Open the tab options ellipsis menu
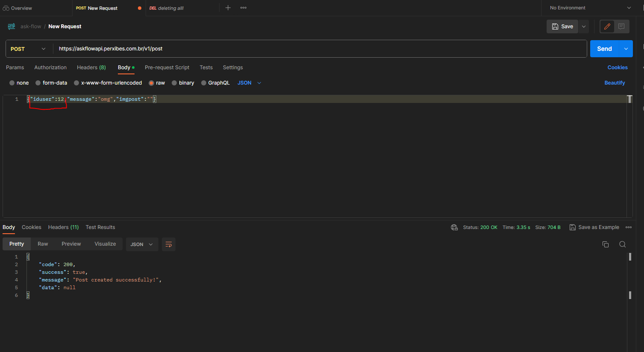This screenshot has width=644, height=352. pyautogui.click(x=243, y=8)
